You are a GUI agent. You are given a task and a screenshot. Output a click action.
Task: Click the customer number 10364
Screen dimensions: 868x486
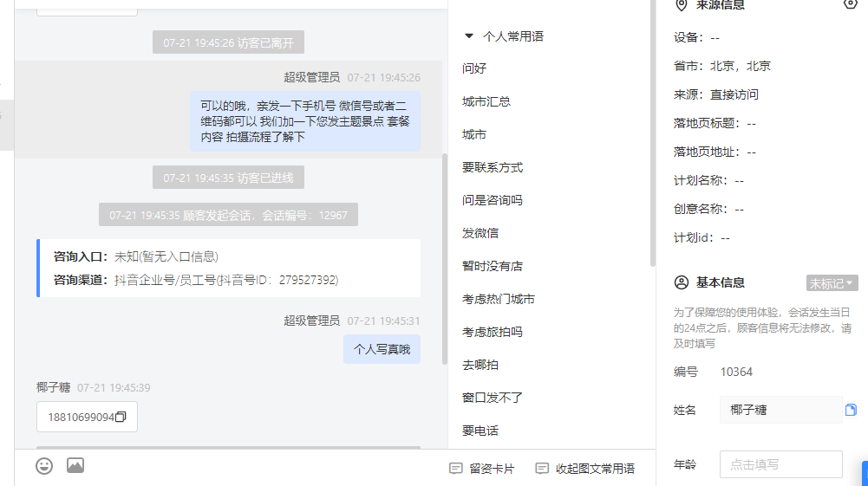pos(736,373)
